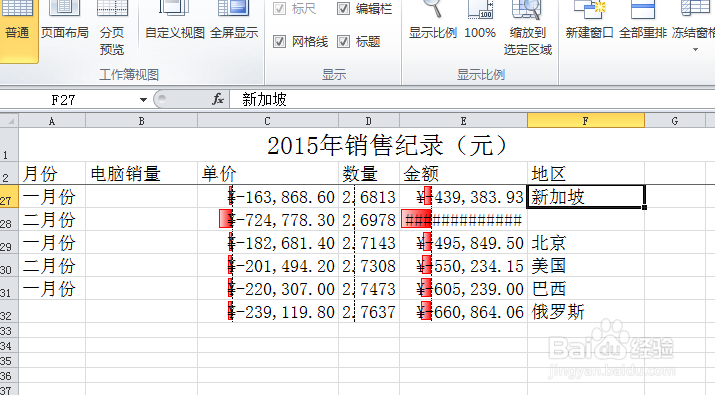Image resolution: width=715 pixels, height=395 pixels.
Task: Open 分页预览 page break preview
Action: click(x=112, y=28)
